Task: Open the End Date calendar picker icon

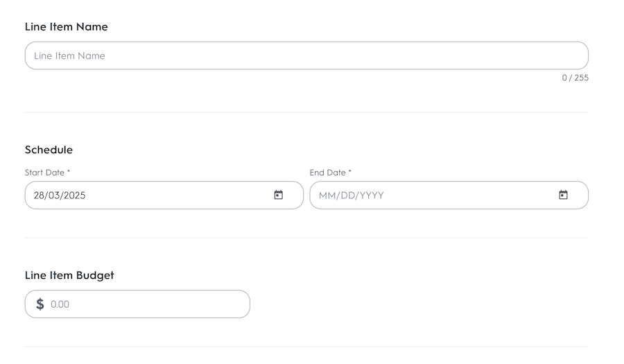Action: tap(563, 195)
